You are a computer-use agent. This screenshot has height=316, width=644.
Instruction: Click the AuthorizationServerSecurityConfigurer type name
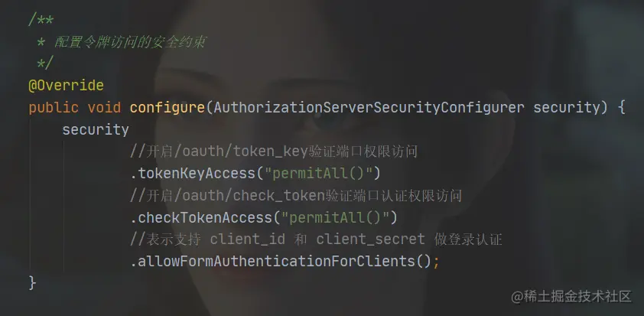click(369, 108)
